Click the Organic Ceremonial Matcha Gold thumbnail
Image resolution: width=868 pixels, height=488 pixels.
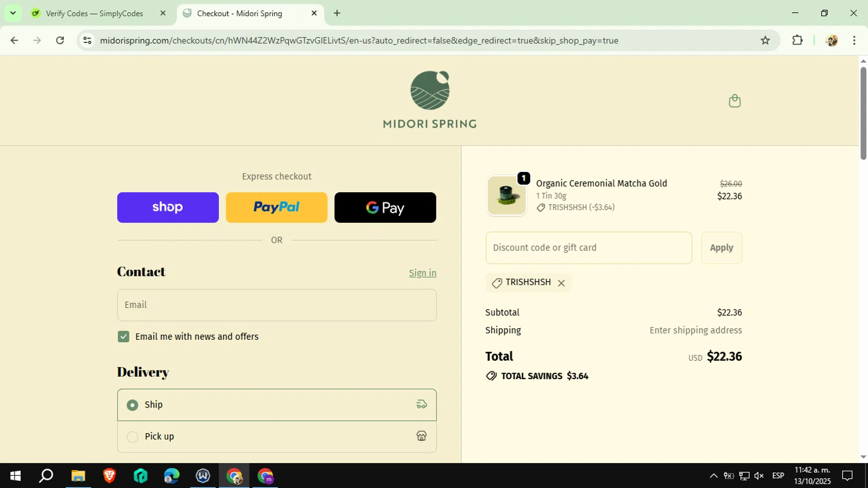pyautogui.click(x=506, y=196)
